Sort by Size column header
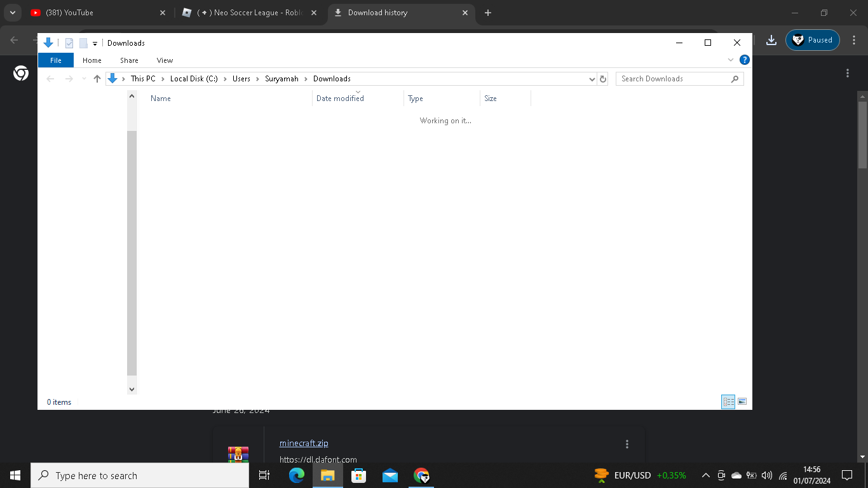 click(491, 98)
